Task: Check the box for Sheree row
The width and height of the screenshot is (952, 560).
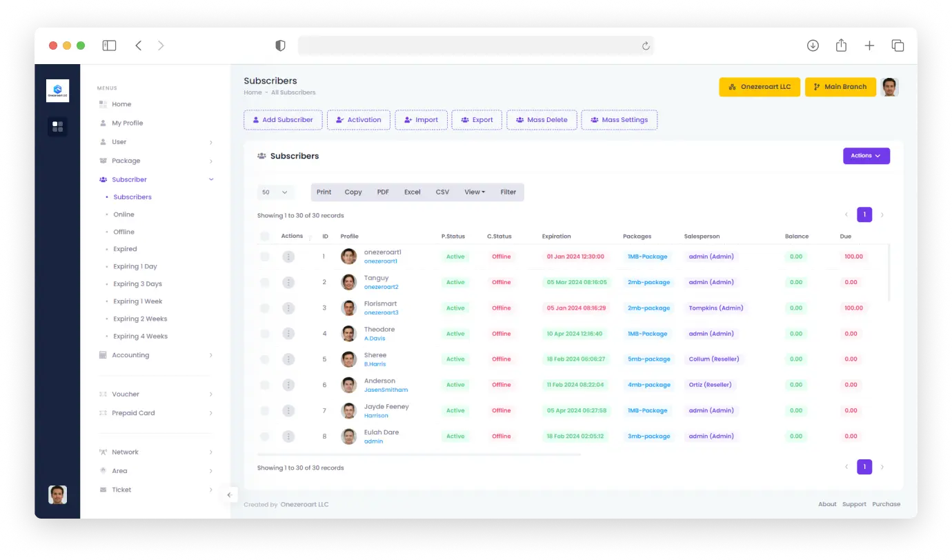Action: click(x=264, y=359)
